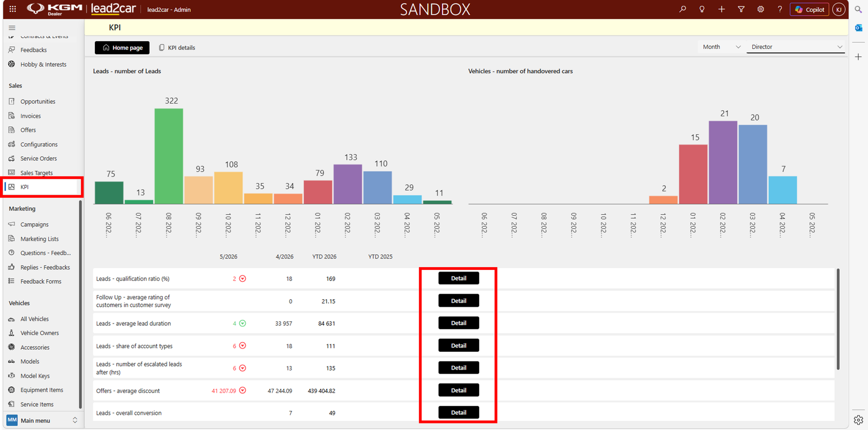Switch to the KPI details tab
Image resolution: width=868 pixels, height=430 pixels.
tap(177, 48)
